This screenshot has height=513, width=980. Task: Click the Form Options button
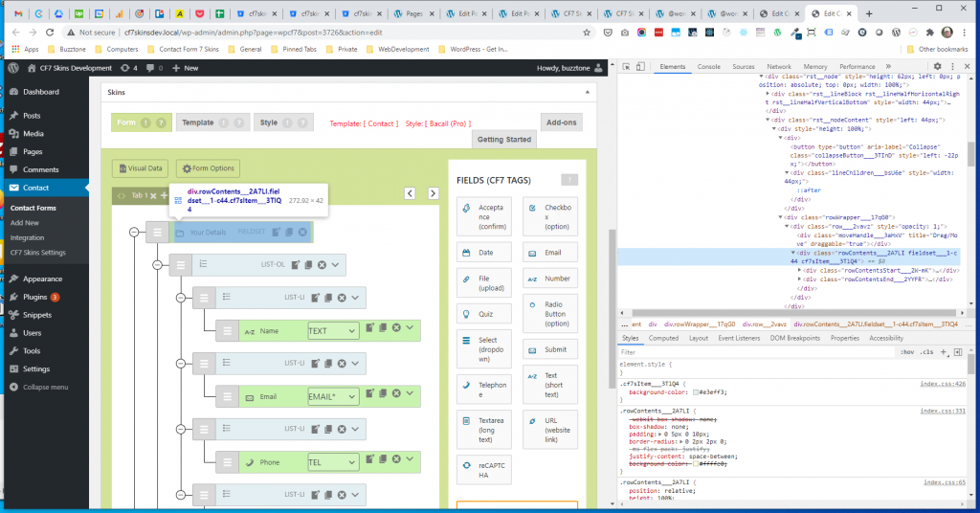tap(207, 168)
